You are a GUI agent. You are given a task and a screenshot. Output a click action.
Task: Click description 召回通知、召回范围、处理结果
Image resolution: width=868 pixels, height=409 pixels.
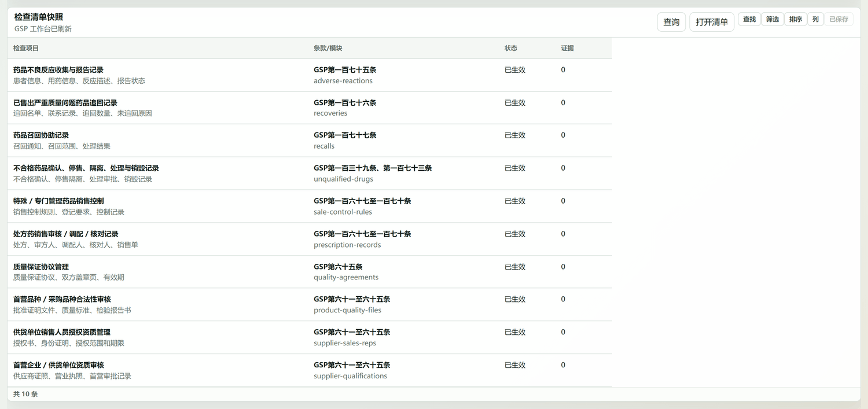click(x=62, y=146)
